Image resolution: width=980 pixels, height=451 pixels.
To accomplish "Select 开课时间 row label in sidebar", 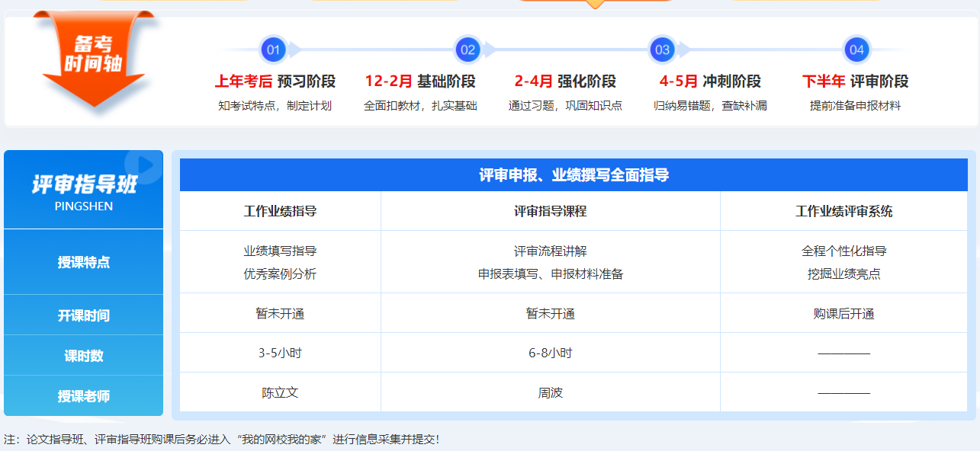I will [84, 315].
